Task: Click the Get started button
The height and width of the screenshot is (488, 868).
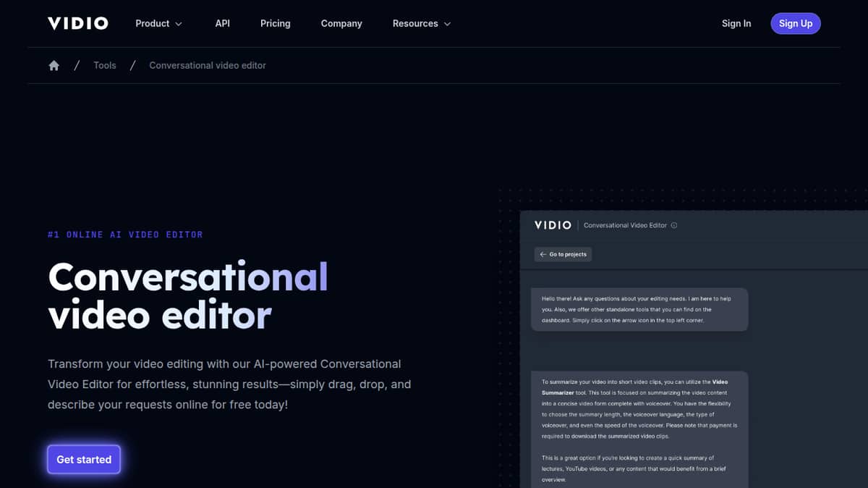Action: [x=84, y=459]
